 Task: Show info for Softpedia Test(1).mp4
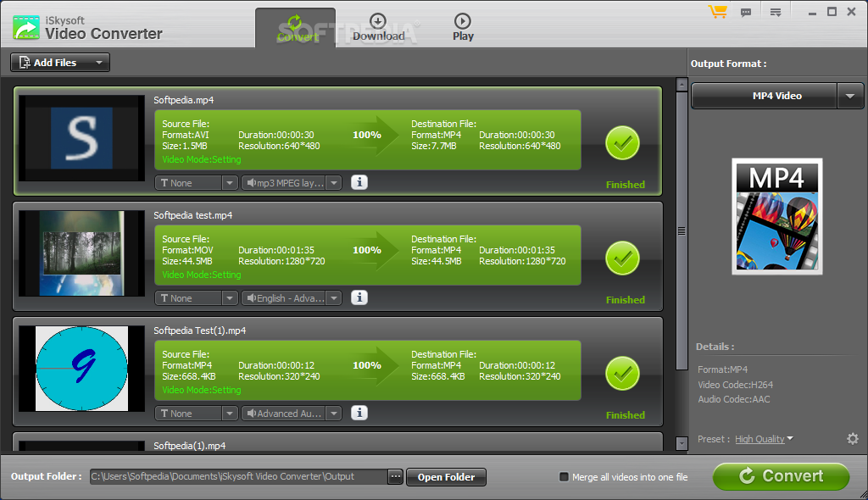(x=359, y=413)
